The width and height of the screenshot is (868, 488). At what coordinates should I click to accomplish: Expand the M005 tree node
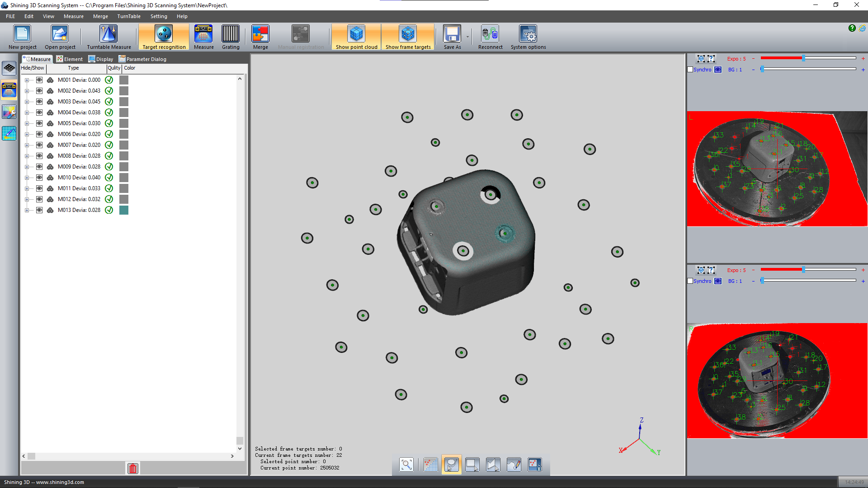point(27,123)
